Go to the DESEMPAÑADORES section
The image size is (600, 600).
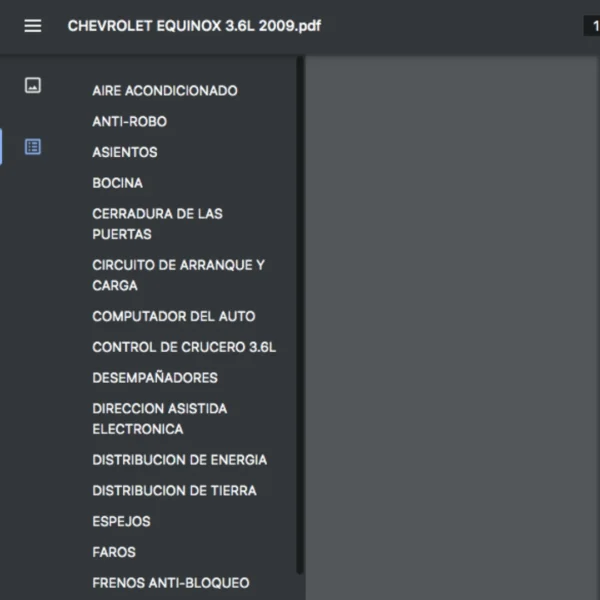[155, 378]
